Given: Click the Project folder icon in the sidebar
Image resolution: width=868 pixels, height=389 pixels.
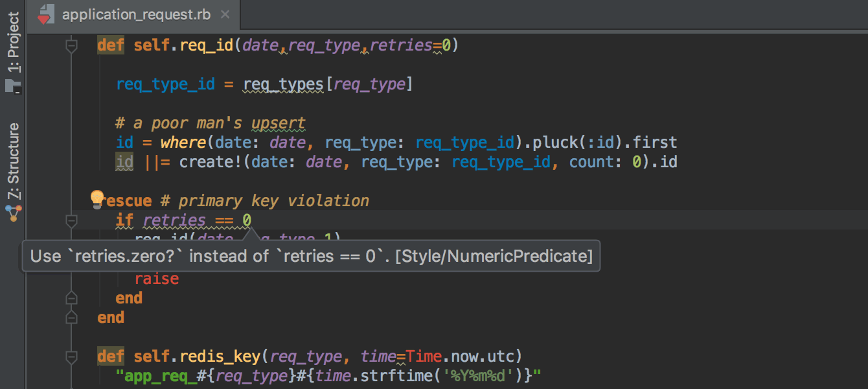Looking at the screenshot, I should coord(13,86).
